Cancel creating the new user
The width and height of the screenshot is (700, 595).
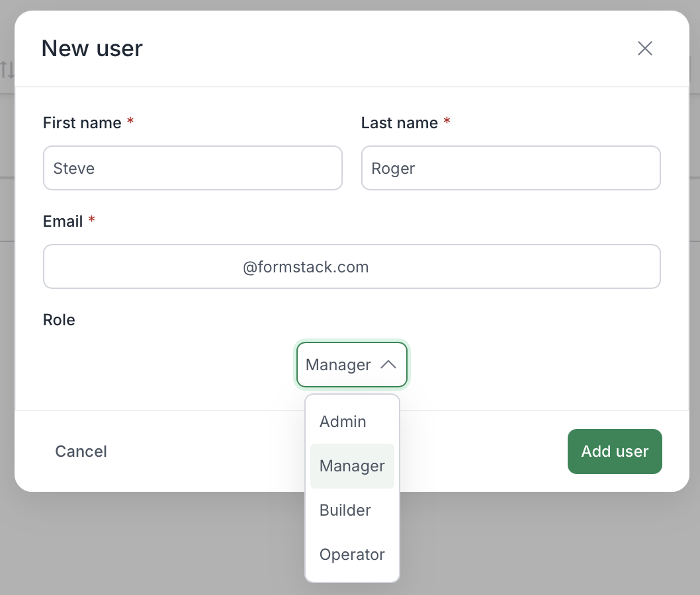(x=81, y=452)
